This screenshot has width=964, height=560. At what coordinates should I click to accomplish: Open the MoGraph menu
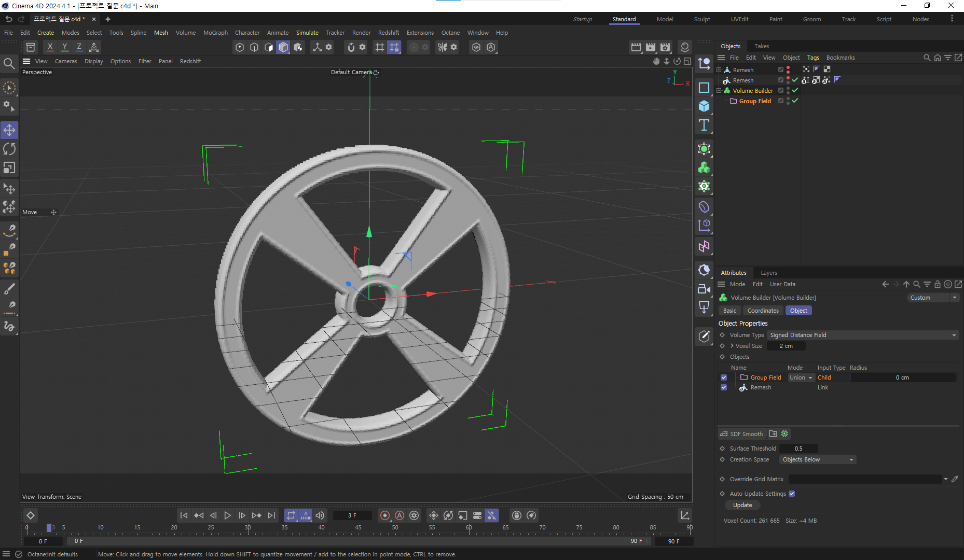coord(215,33)
